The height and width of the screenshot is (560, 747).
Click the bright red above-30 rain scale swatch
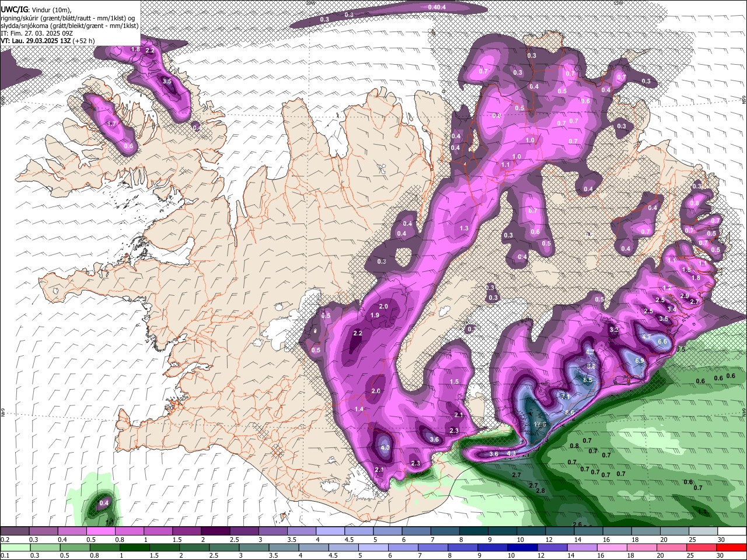click(x=732, y=547)
